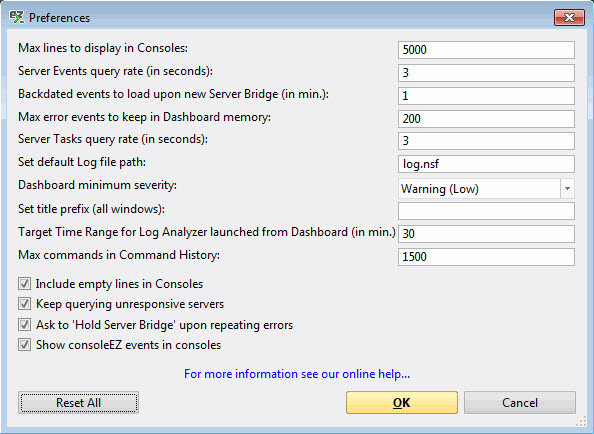Click the Server Events query rate field
The height and width of the screenshot is (434, 594).
tap(486, 73)
